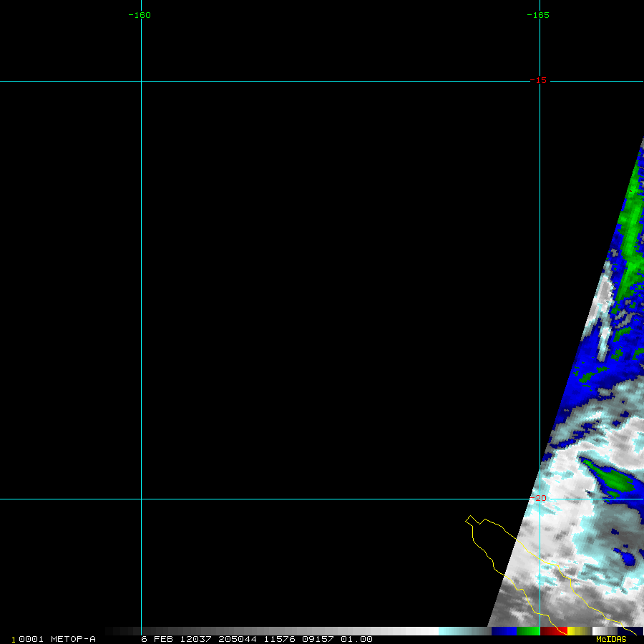
Task: Click the white section of the grayscale bar
Action: [x=422, y=631]
